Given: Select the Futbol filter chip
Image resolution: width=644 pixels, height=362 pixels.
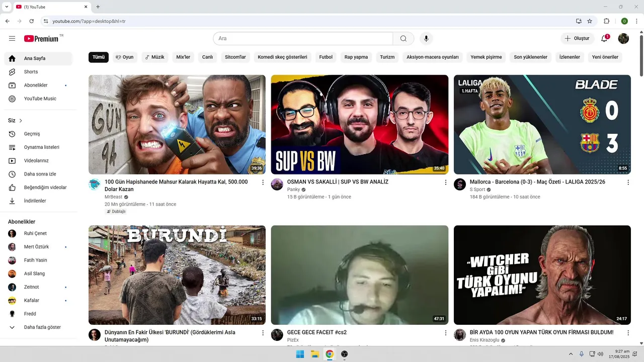Looking at the screenshot, I should tap(326, 57).
